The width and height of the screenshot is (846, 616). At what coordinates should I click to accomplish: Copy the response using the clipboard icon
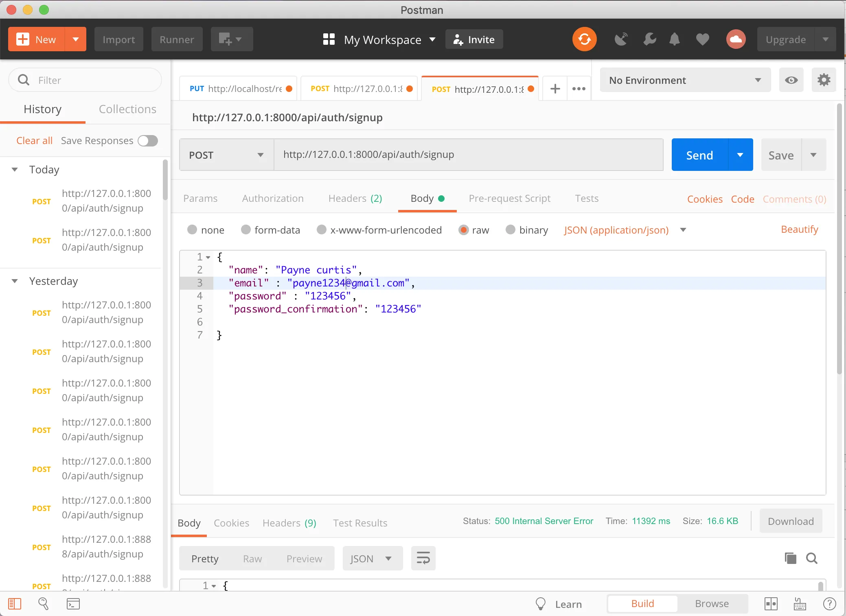790,558
